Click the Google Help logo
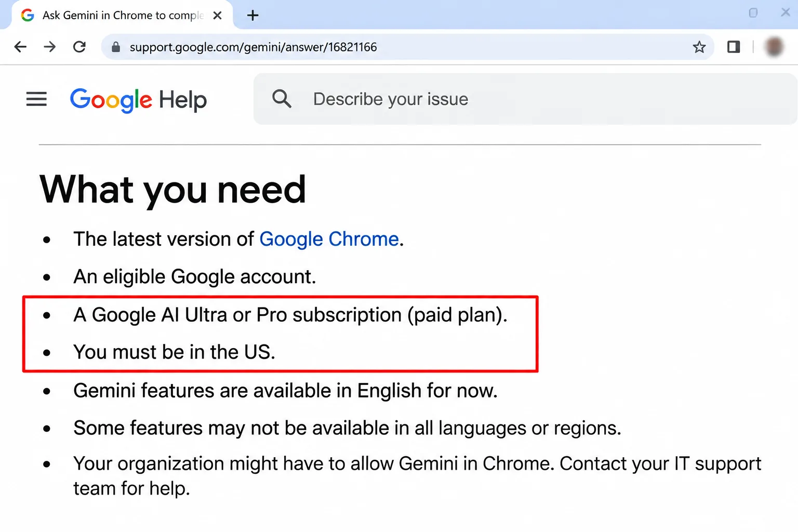 tap(138, 100)
